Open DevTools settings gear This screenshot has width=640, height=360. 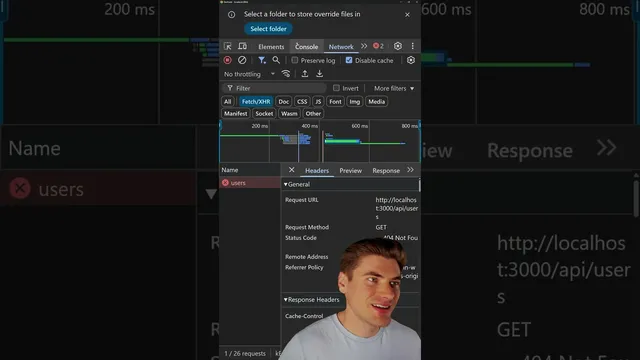tap(398, 46)
